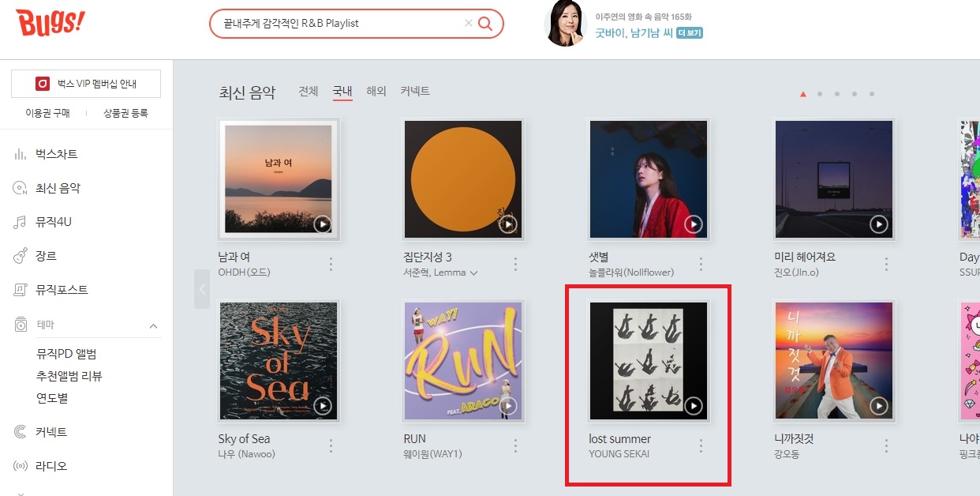The width and height of the screenshot is (980, 496).
Task: Clear the search field with the X icon
Action: point(469,24)
